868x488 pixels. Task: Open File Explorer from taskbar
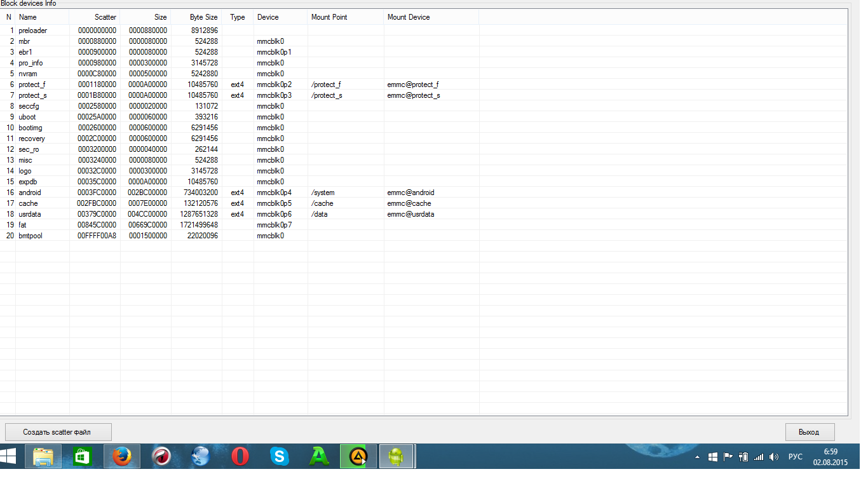43,456
